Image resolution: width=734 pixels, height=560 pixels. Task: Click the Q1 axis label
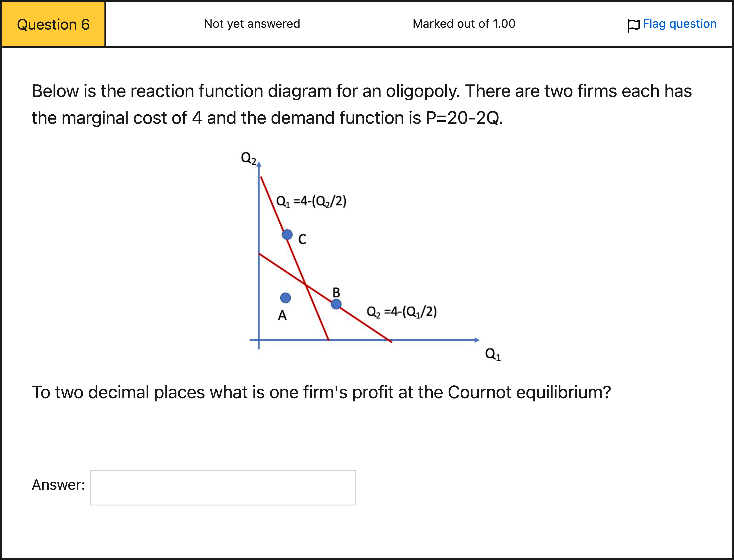pos(492,354)
